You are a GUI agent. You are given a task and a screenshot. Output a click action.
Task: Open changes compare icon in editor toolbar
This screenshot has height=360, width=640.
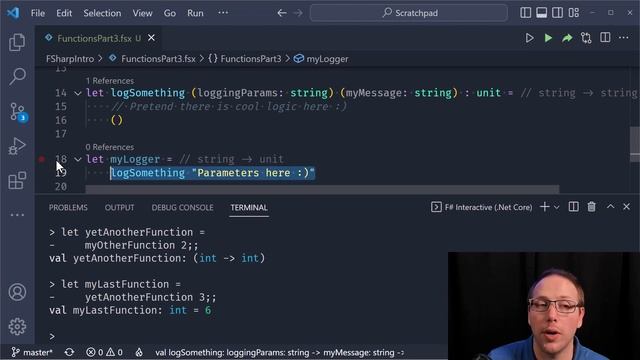(x=586, y=38)
